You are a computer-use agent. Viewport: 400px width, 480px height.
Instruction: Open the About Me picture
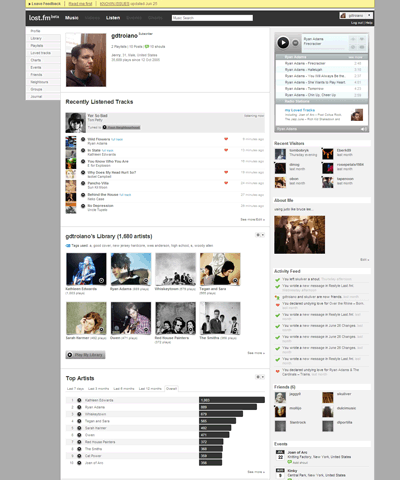point(300,235)
